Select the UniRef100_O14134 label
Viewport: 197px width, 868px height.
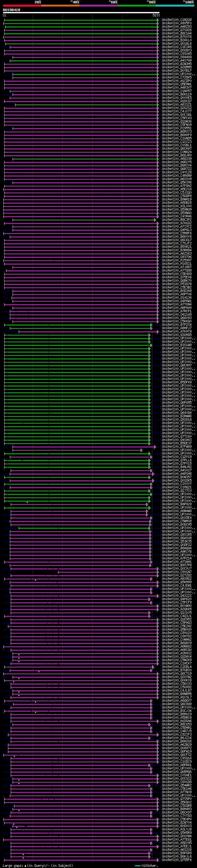[x=177, y=297]
